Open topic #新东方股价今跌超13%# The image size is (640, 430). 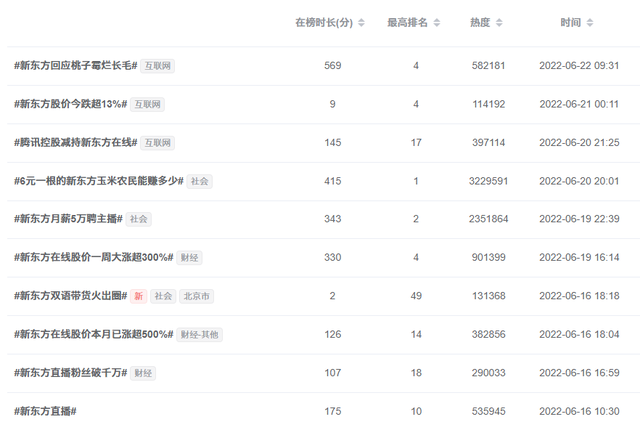(x=71, y=104)
